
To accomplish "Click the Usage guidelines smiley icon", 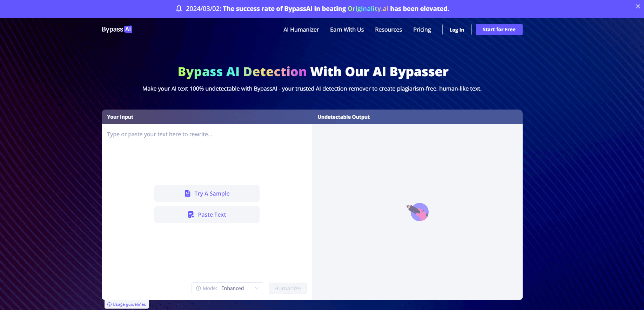I will tap(109, 304).
